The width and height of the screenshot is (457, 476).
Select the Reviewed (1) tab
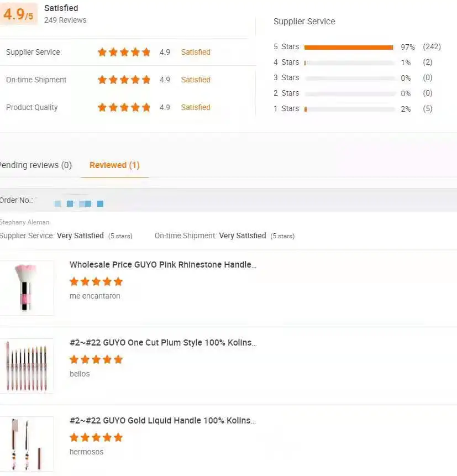[x=114, y=165]
